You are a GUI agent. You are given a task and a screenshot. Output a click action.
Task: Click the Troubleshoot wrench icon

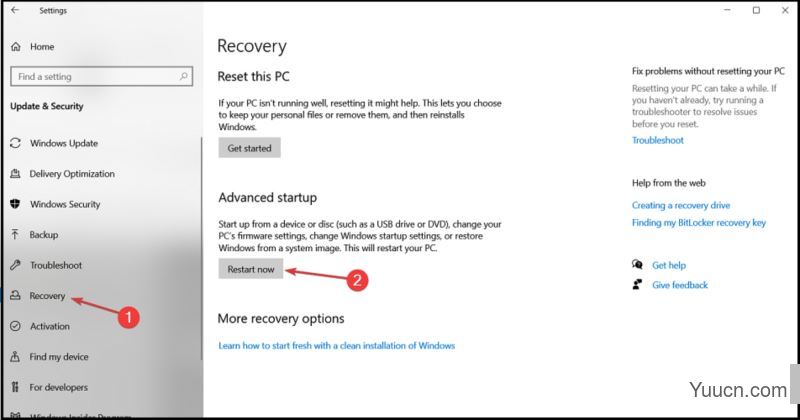click(x=15, y=265)
